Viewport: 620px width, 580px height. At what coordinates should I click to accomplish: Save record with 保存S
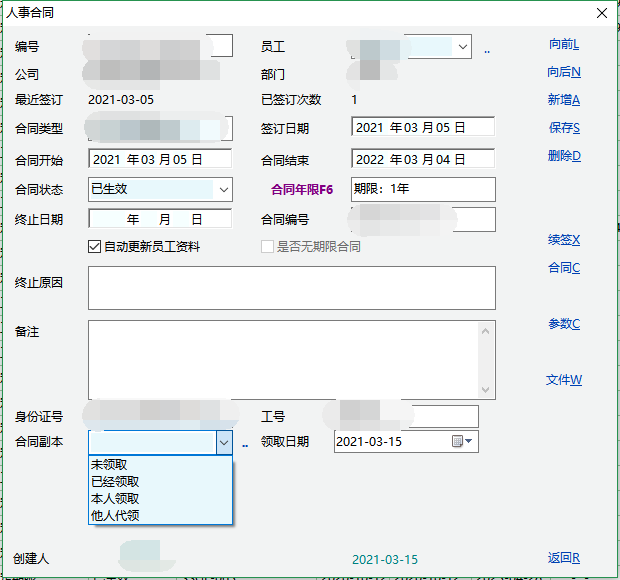click(563, 128)
